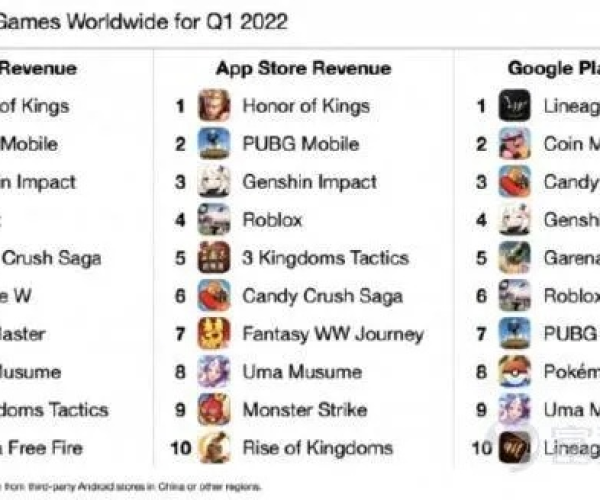Image resolution: width=600 pixels, height=500 pixels.
Task: Open the 3 Kingdoms Tactics game icon
Action: pyautogui.click(x=214, y=258)
